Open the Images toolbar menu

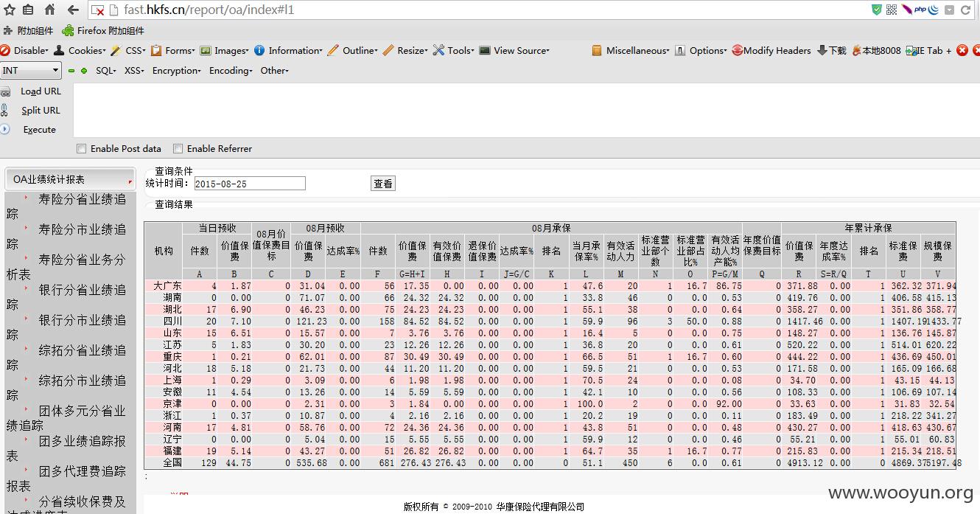pyautogui.click(x=225, y=50)
